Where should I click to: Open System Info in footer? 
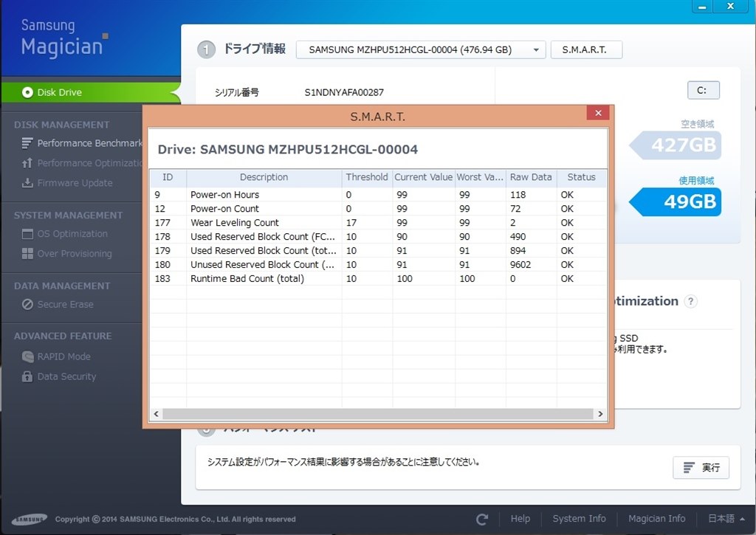coord(579,519)
